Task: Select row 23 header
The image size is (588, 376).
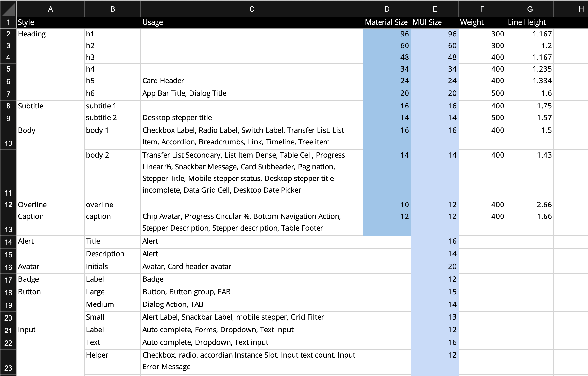Action: (8, 362)
